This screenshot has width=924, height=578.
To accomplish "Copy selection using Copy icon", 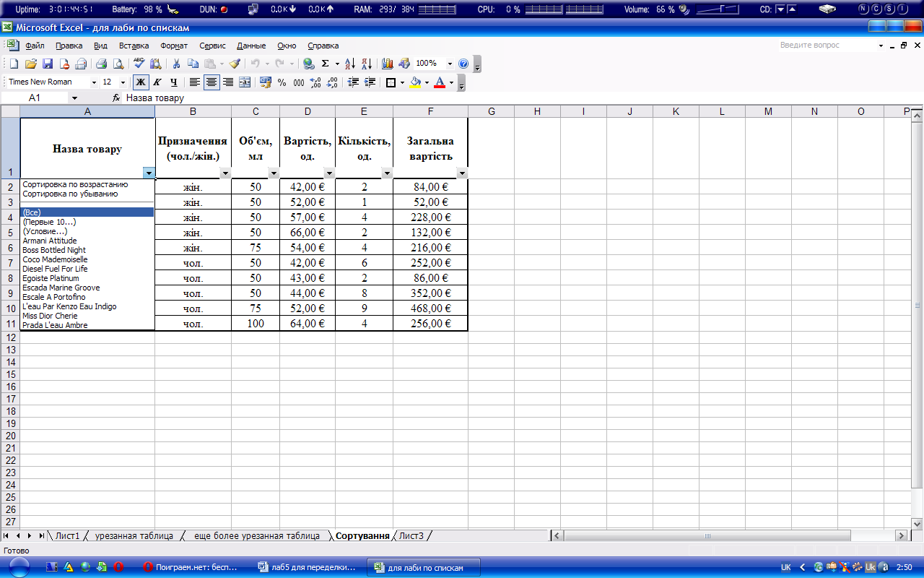I will pos(193,64).
